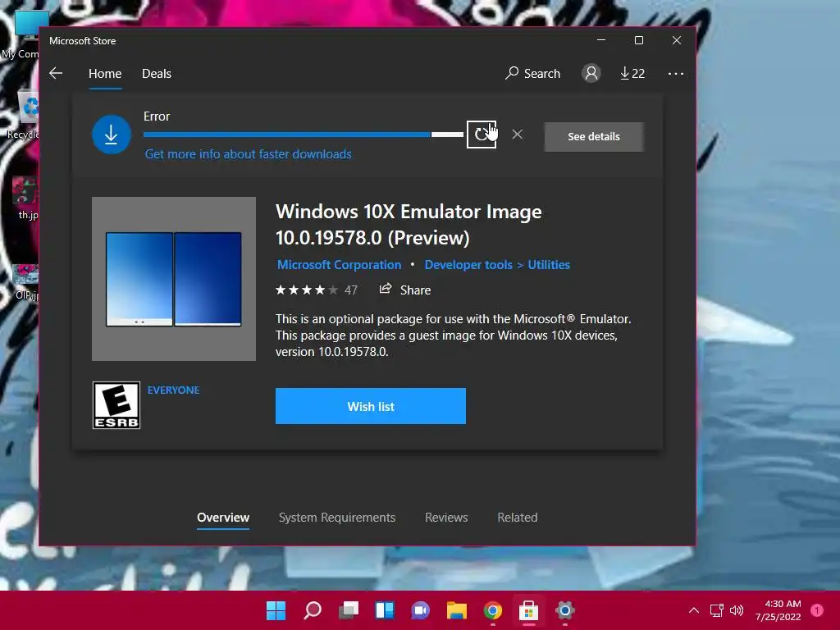
Task: Open the user account profile icon
Action: pyautogui.click(x=591, y=73)
